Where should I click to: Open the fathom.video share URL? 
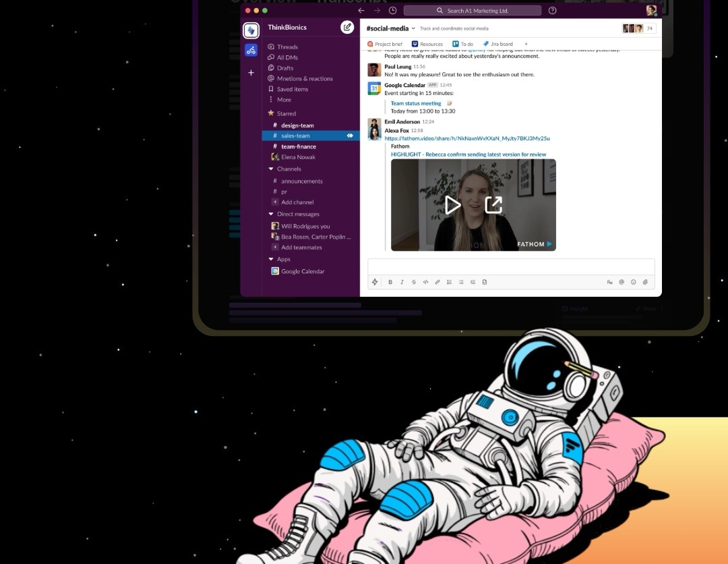pos(467,138)
